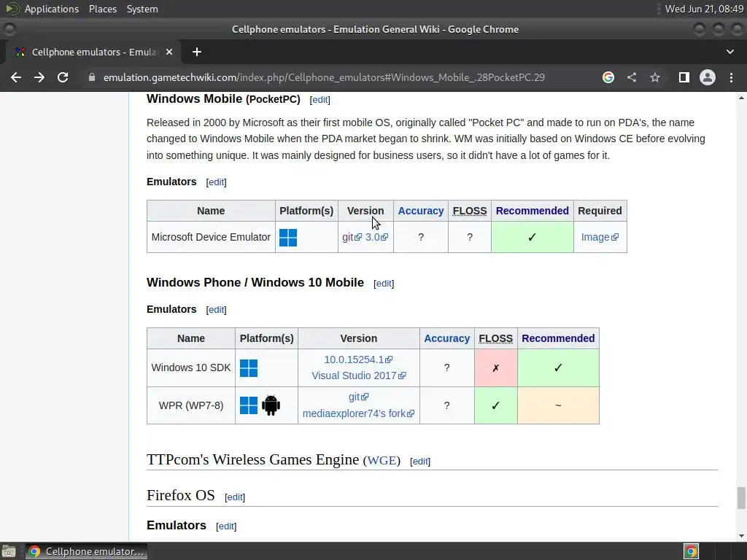Click scrollbar down arrow
This screenshot has width=747, height=560.
coord(741,536)
